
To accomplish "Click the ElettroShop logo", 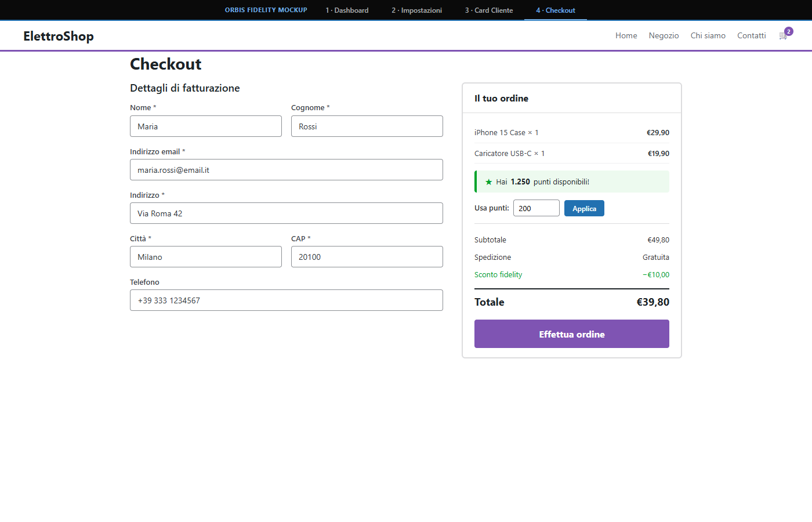I will click(58, 35).
